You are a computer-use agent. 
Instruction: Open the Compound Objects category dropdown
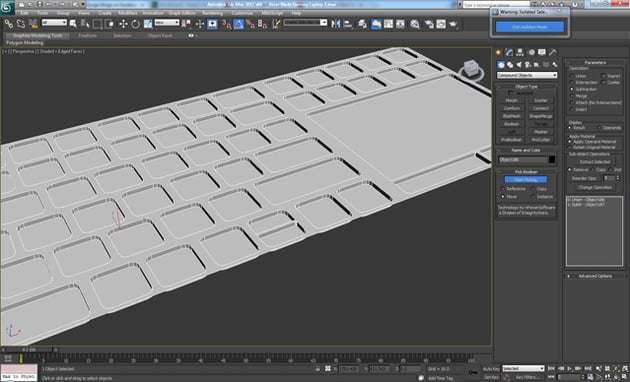click(527, 75)
